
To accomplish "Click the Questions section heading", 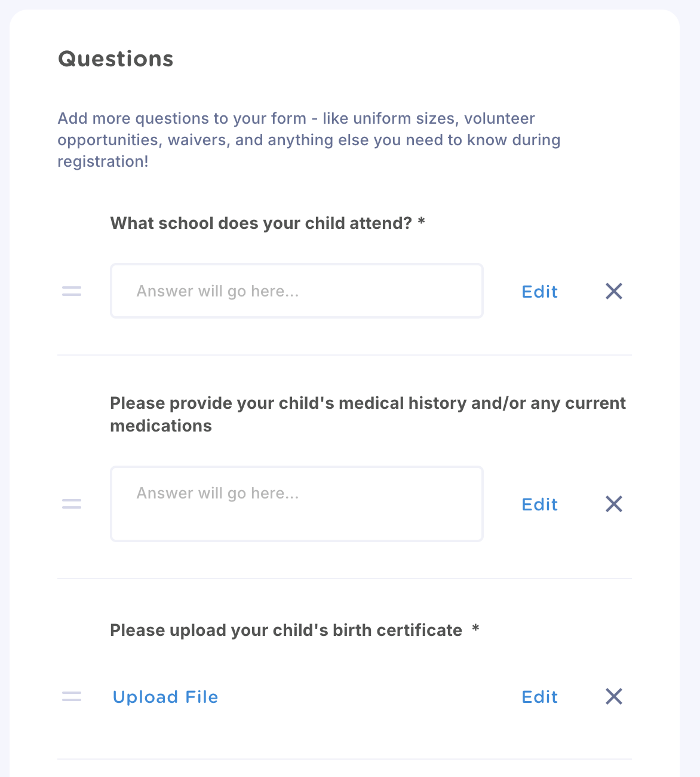I will 116,59.
